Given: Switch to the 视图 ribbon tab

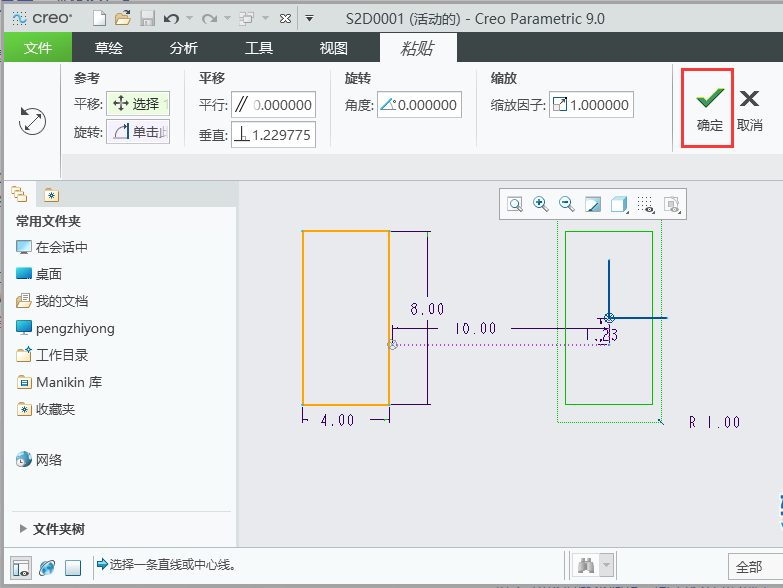Looking at the screenshot, I should [333, 48].
